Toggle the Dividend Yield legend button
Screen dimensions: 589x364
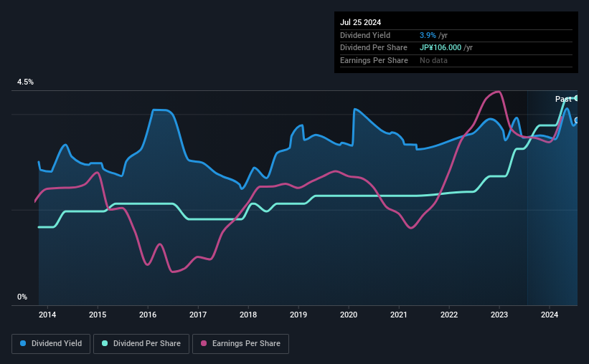click(51, 344)
